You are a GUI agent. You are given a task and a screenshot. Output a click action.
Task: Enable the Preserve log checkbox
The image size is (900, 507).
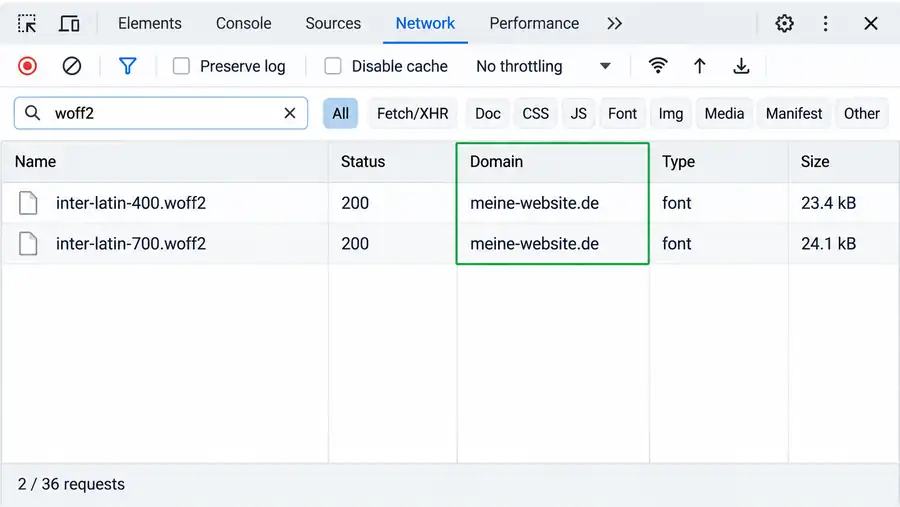tap(181, 66)
